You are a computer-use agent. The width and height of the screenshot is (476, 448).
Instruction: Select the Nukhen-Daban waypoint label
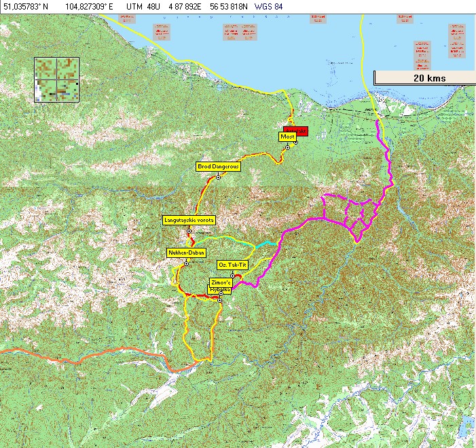click(185, 253)
